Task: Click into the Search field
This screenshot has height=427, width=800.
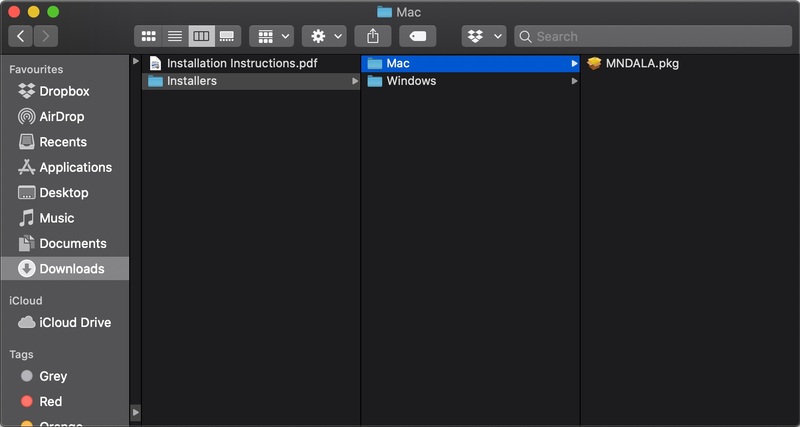Action: [x=653, y=36]
